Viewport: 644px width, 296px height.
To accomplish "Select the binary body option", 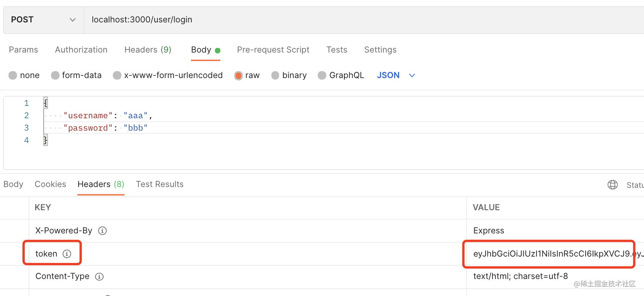I will pyautogui.click(x=275, y=75).
